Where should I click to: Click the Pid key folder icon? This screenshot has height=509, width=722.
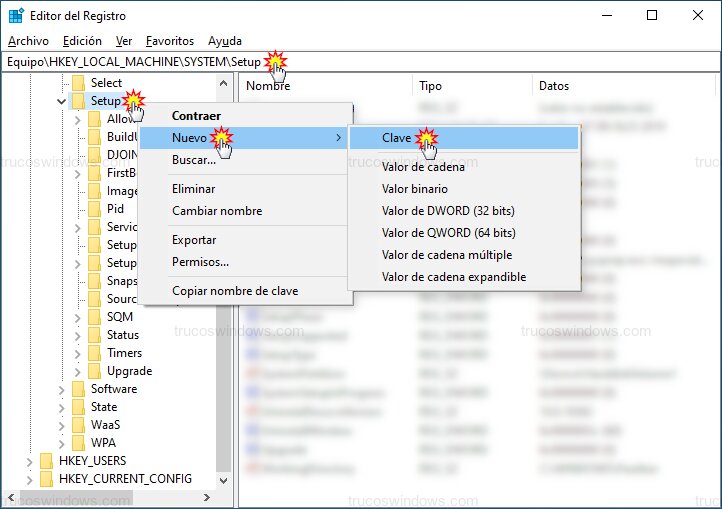point(94,209)
